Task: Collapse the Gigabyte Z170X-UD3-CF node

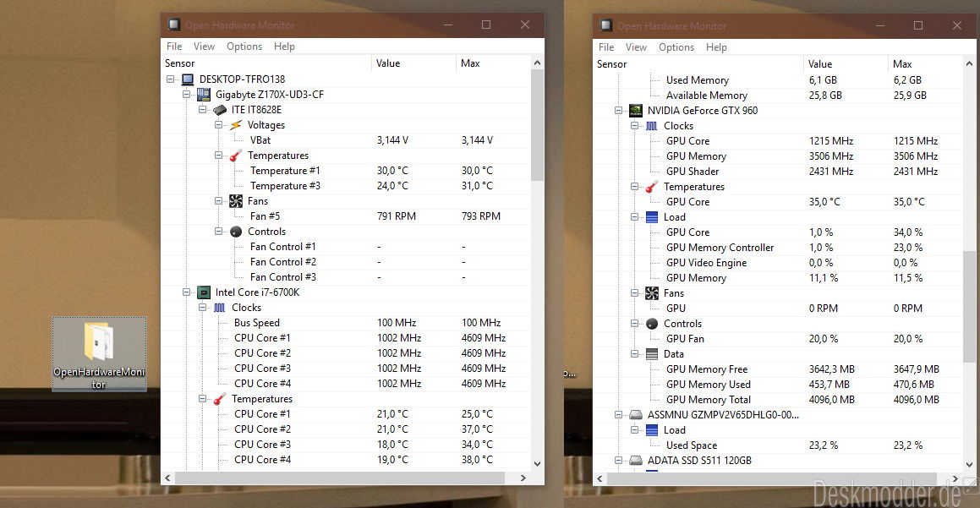Action: 186,95
